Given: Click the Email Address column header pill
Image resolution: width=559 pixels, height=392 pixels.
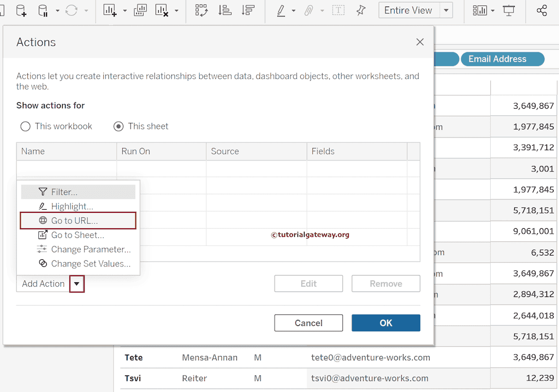Looking at the screenshot, I should 502,59.
